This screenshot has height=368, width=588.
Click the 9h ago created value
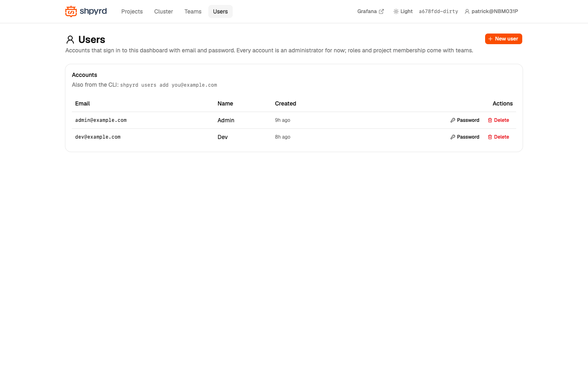[283, 120]
